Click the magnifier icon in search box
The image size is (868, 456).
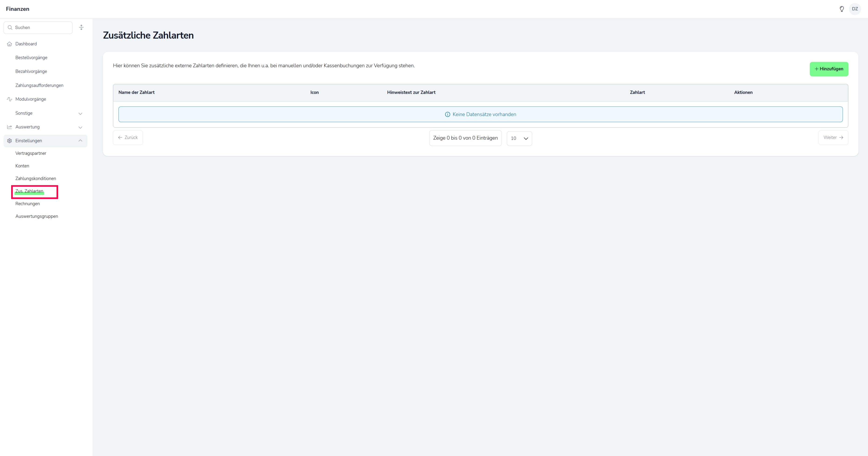pyautogui.click(x=10, y=28)
